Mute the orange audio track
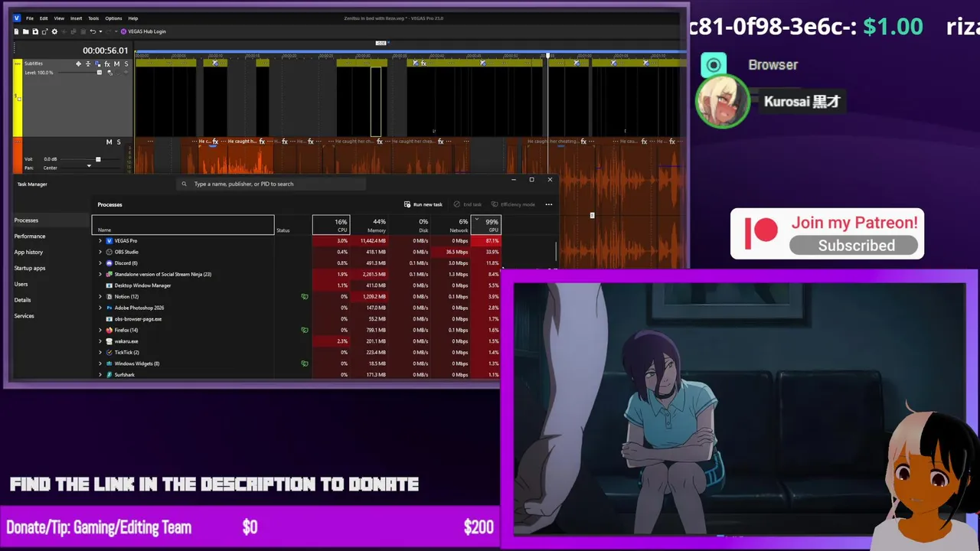Image resolution: width=980 pixels, height=551 pixels. click(x=109, y=142)
